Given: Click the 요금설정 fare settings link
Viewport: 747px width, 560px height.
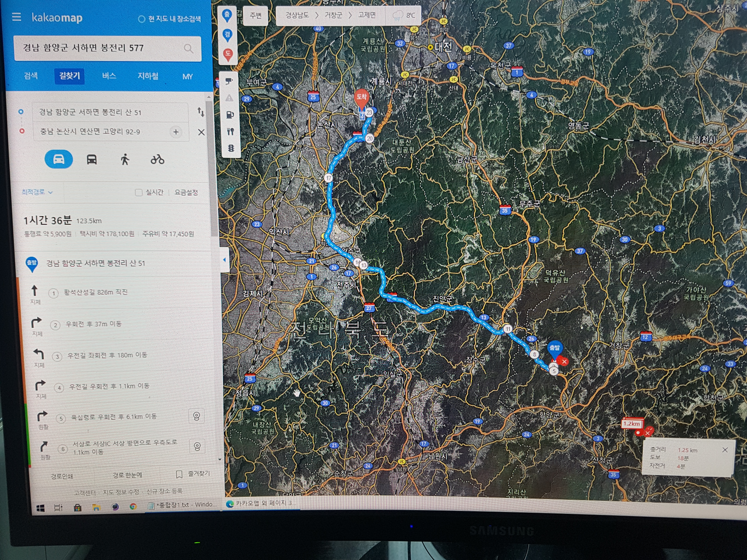Looking at the screenshot, I should (x=186, y=192).
